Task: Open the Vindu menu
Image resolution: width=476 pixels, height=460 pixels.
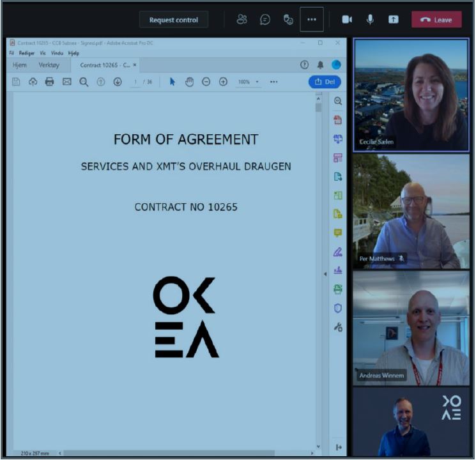Action: (57, 53)
